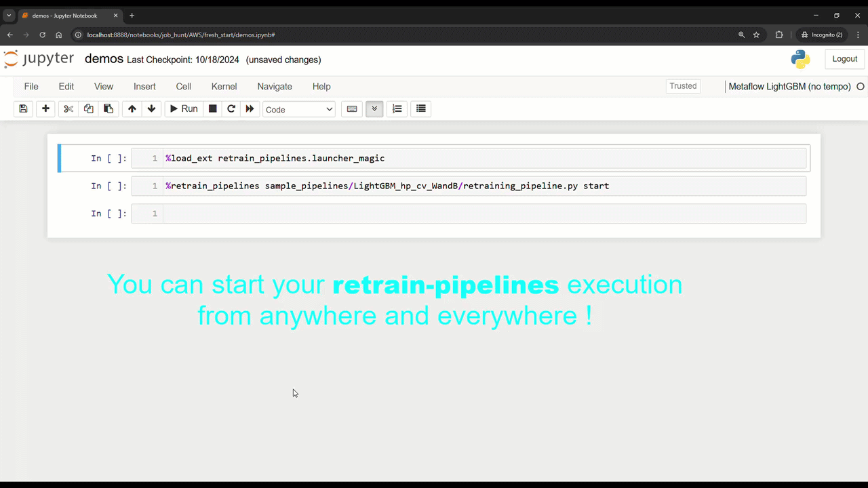
Task: Toggle table of contents list button
Action: coord(421,108)
